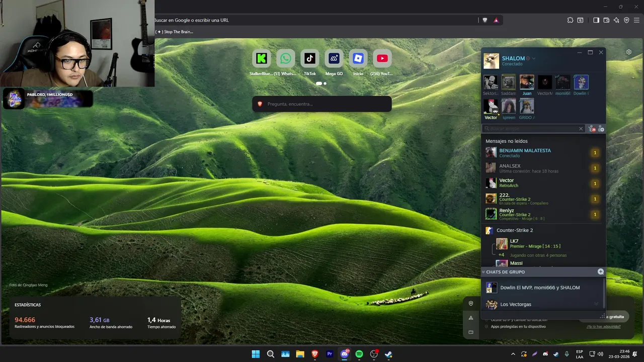Open Windows Start button

click(256, 354)
